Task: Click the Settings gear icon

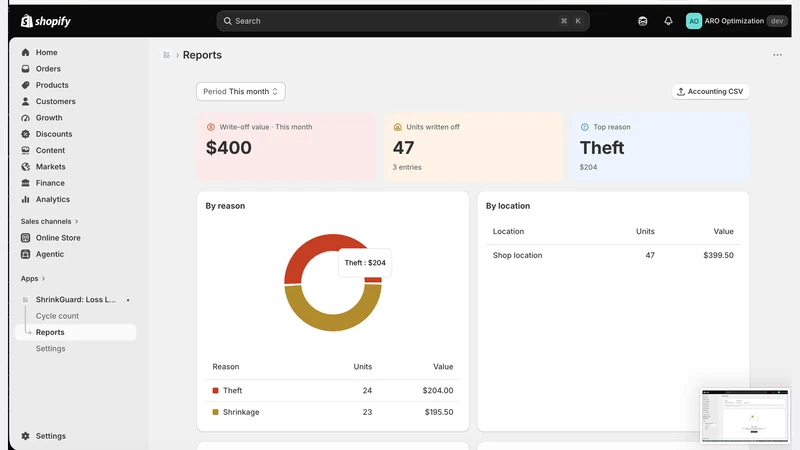Action: [26, 436]
